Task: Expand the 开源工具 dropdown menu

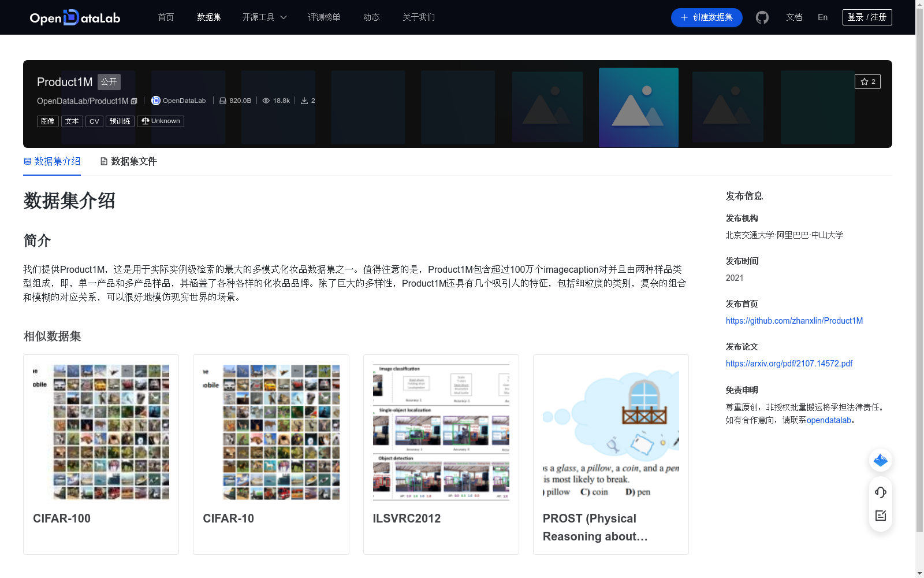Action: pos(264,17)
